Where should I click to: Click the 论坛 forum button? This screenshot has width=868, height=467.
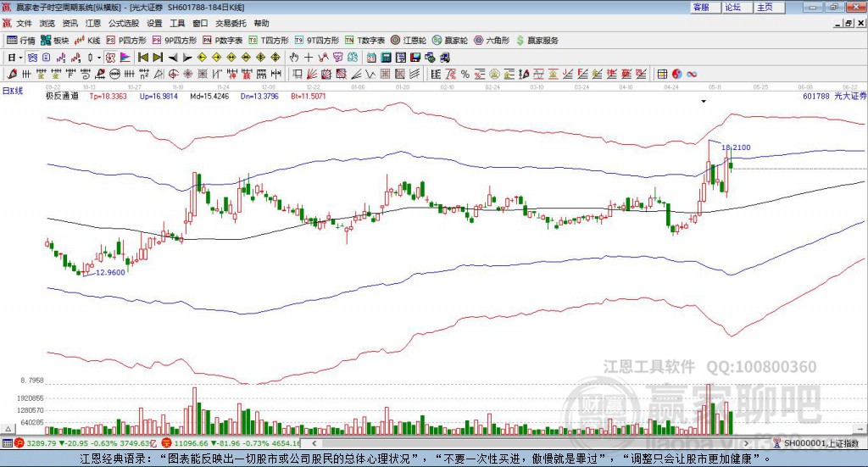(737, 7)
